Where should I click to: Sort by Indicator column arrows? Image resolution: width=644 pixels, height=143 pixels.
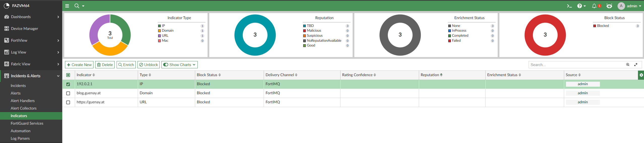click(94, 75)
